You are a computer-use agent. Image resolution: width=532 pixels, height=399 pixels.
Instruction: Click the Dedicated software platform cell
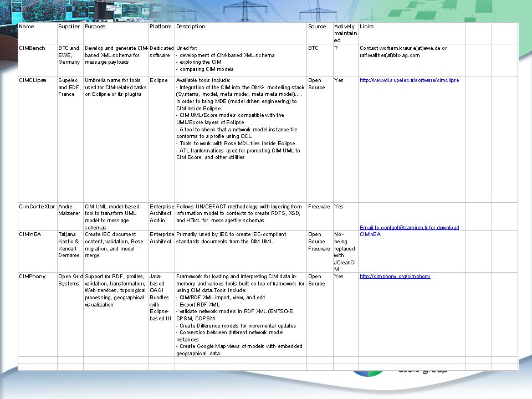point(162,60)
